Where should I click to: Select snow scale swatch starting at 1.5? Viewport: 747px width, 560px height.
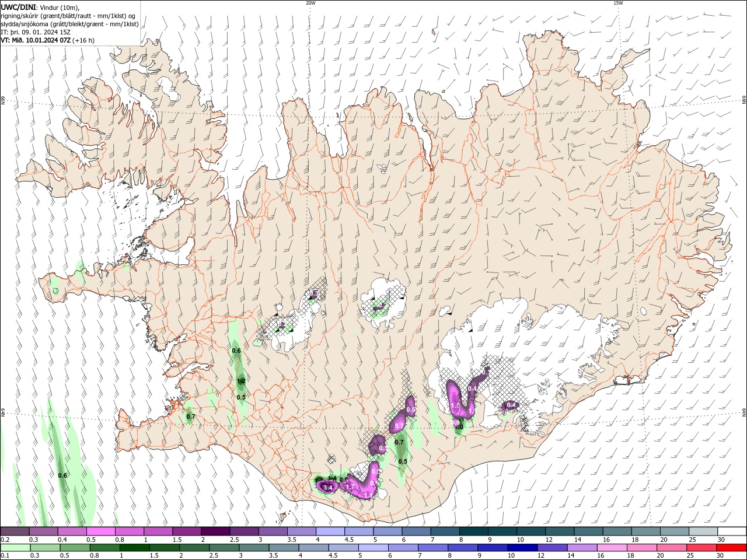(x=187, y=531)
